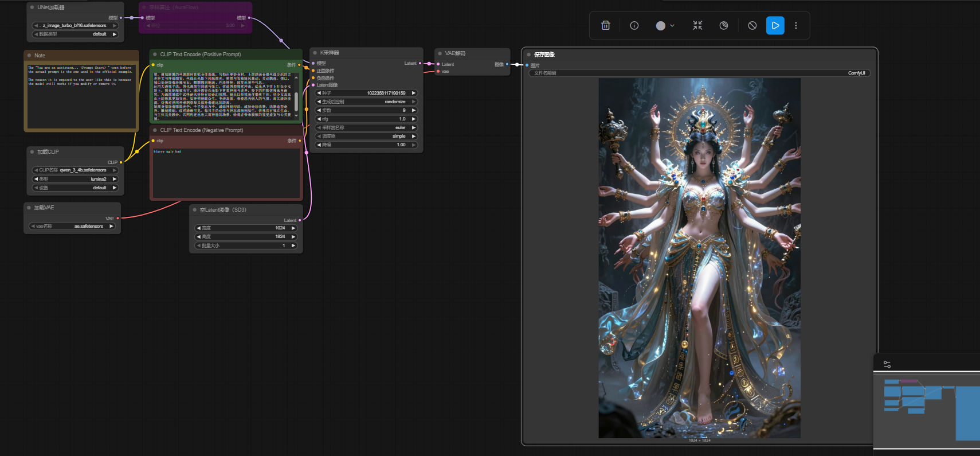The image size is (980, 456).
Task: Toggle collapse dot on VAE解码 node
Action: click(x=440, y=53)
